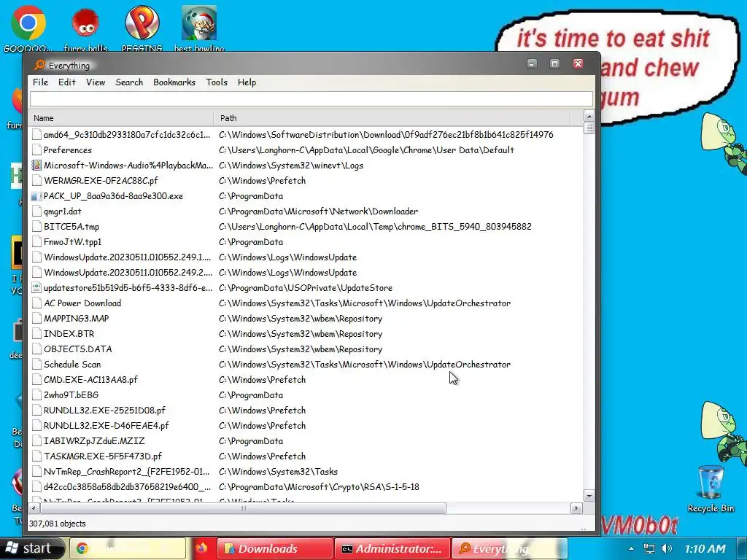Click the 1:10 AM clock

coord(705,548)
